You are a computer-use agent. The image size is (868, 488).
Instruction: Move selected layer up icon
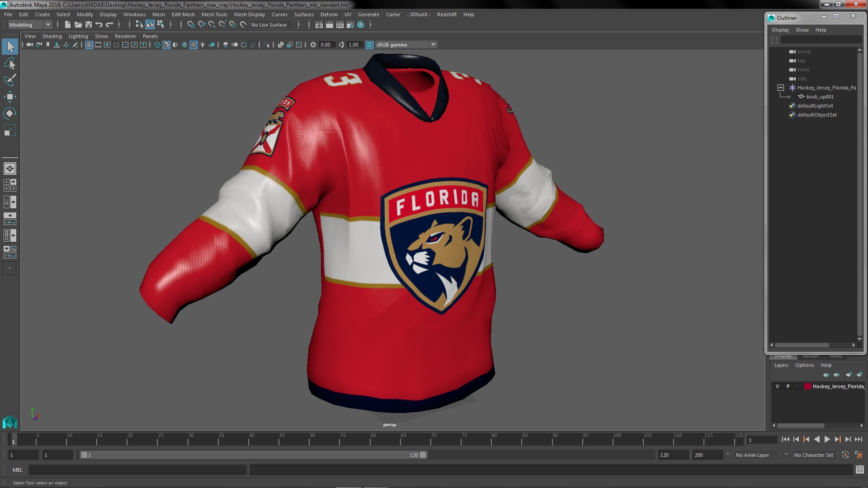826,375
